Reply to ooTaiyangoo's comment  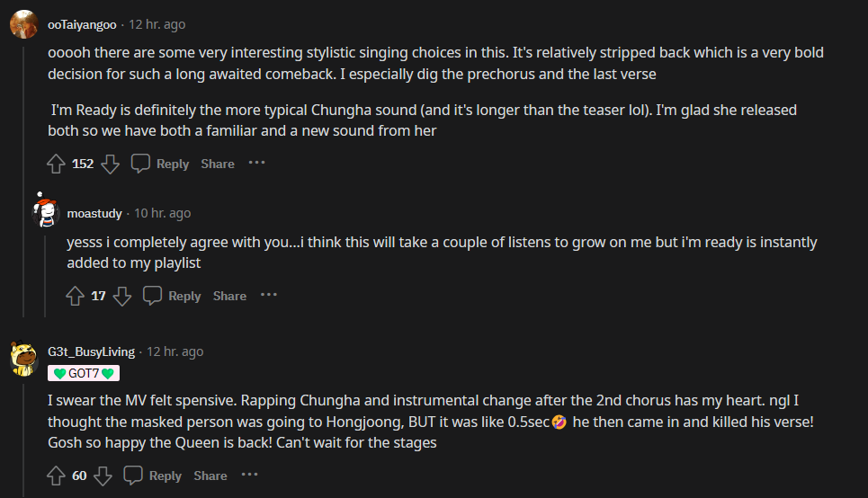point(160,164)
